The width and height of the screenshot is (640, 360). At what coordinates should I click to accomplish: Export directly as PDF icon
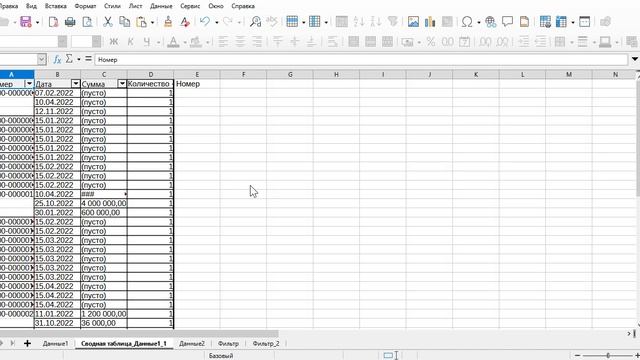coord(53,22)
